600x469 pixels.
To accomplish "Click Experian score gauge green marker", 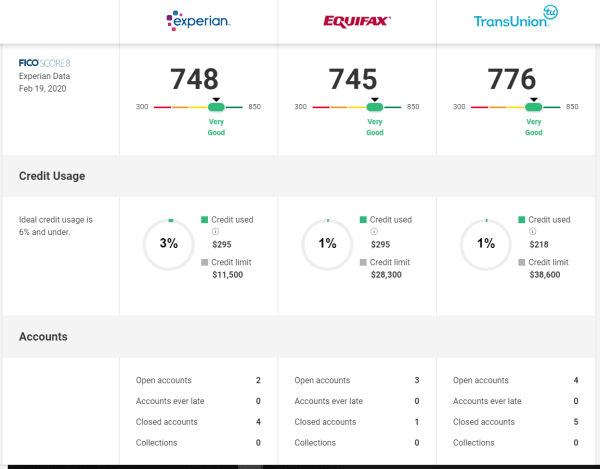I will pyautogui.click(x=216, y=107).
